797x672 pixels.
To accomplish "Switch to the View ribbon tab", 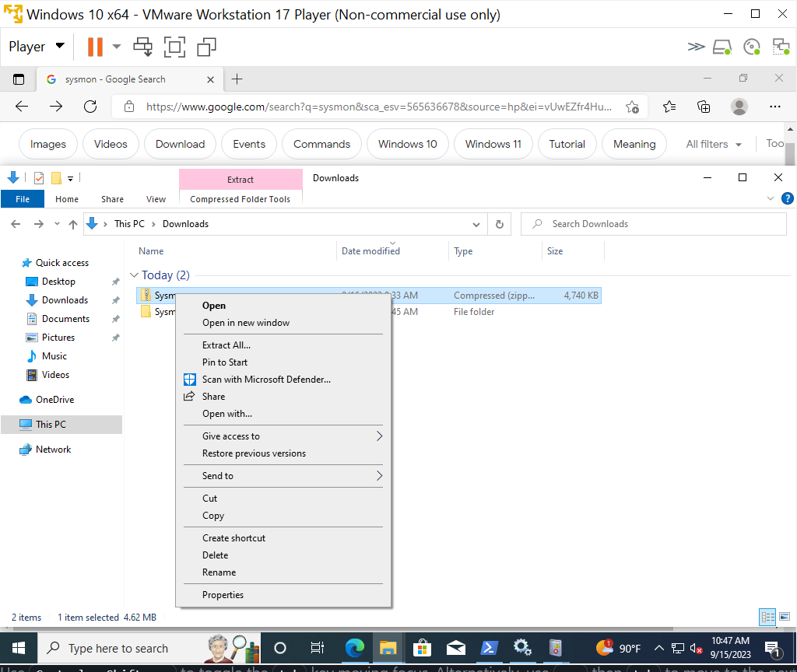I will pos(155,199).
